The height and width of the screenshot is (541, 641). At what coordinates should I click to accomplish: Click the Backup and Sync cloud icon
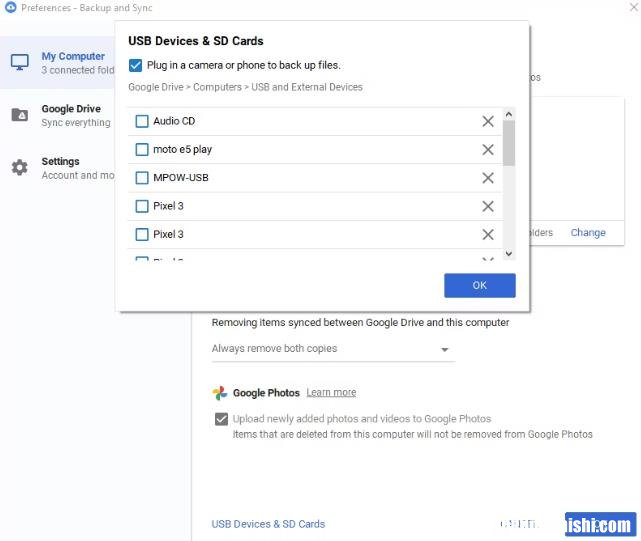coord(11,7)
